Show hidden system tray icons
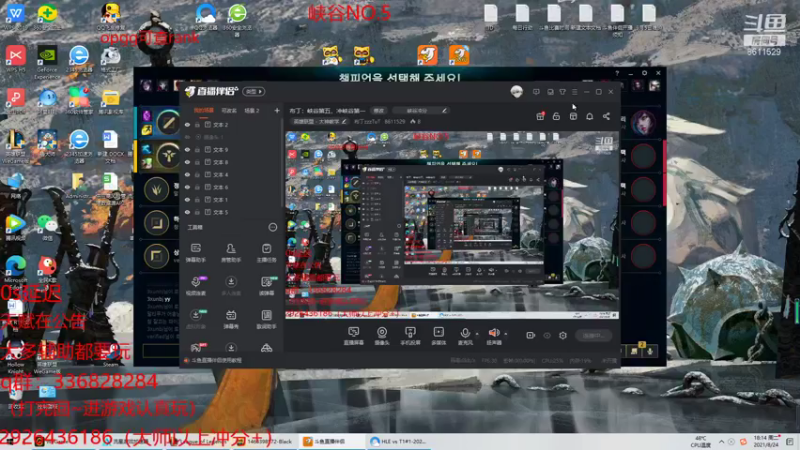 721,442
